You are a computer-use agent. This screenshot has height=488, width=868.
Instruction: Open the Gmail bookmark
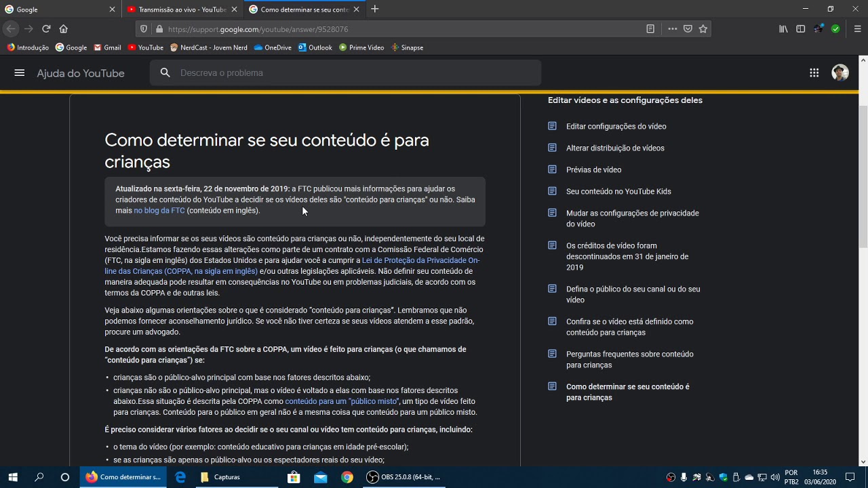[107, 47]
